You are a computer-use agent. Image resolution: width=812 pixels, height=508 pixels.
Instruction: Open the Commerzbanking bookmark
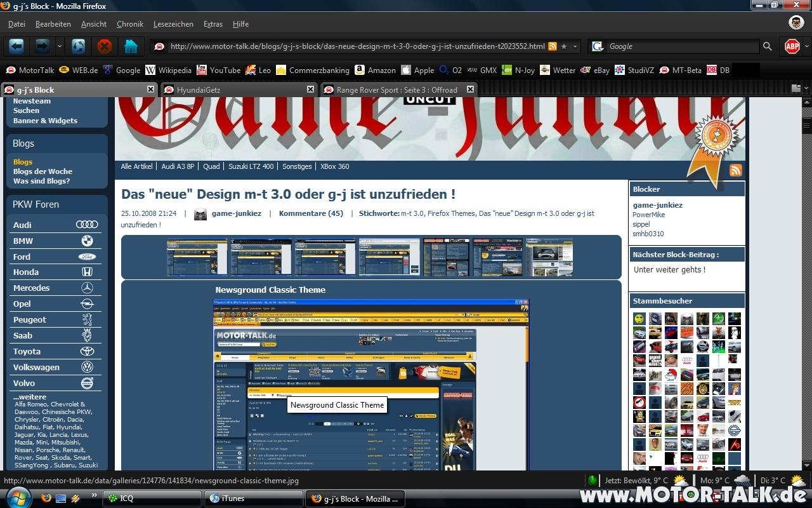pyautogui.click(x=313, y=70)
